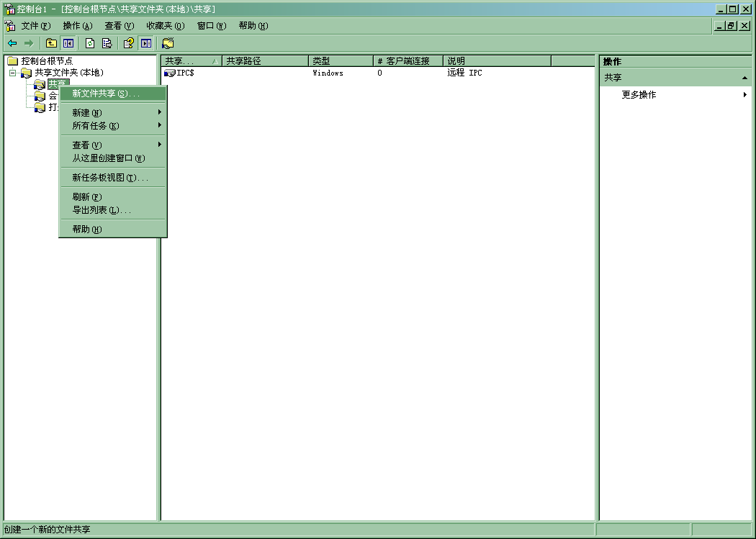Screen dimensions: 756x539
Task: Open the 操作(A) menu in menu bar
Action: point(78,25)
